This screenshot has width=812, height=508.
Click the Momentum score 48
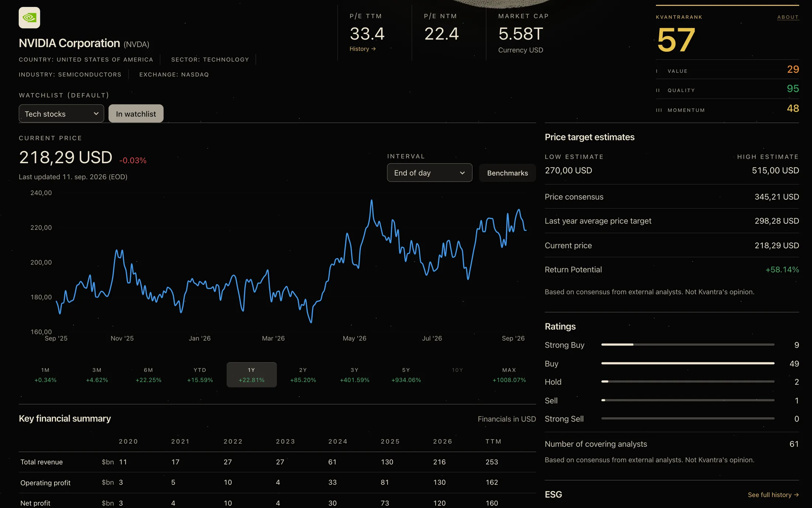(x=793, y=108)
